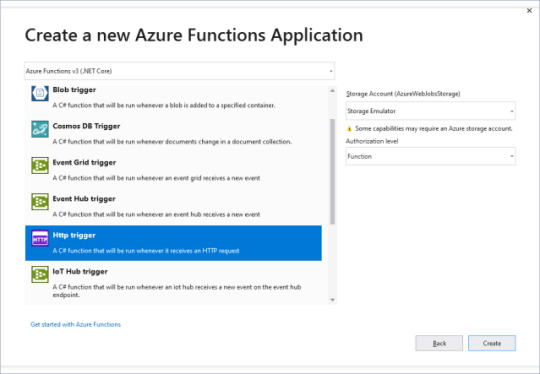Click the scrollbar down arrow
The width and height of the screenshot is (540, 374).
tap(332, 300)
